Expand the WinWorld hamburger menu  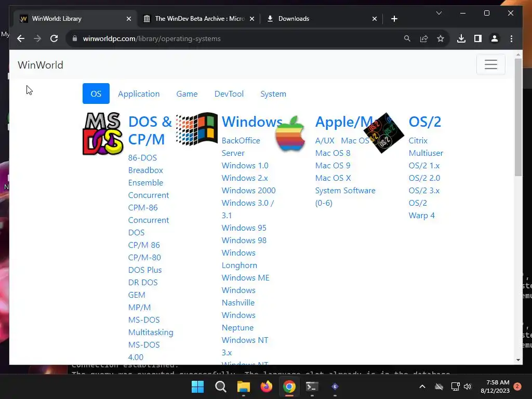[490, 64]
